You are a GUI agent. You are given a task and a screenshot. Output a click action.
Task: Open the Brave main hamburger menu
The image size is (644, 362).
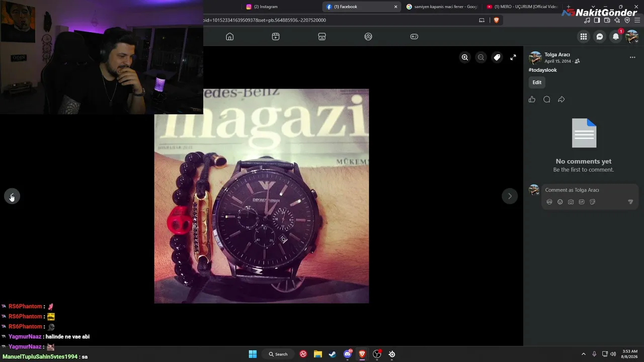point(637,20)
